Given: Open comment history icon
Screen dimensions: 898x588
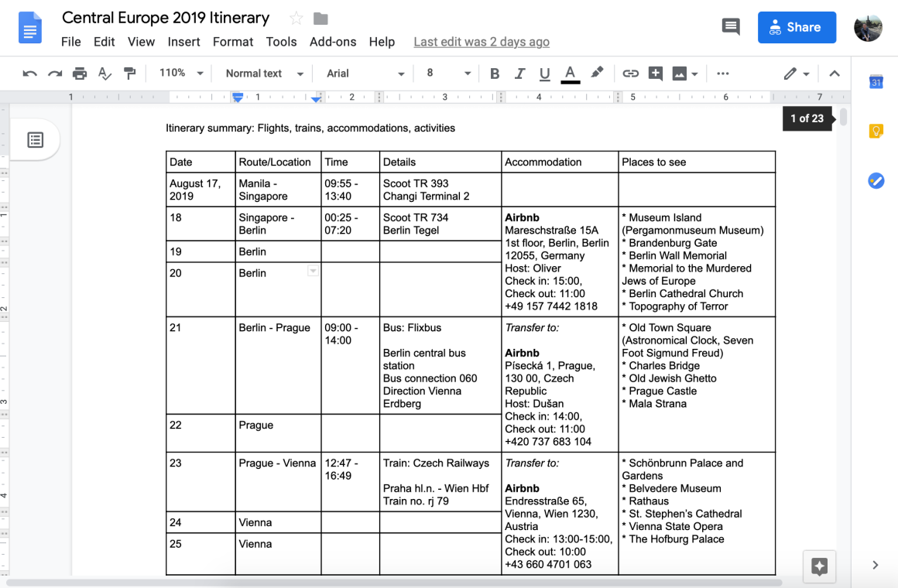Looking at the screenshot, I should [730, 27].
